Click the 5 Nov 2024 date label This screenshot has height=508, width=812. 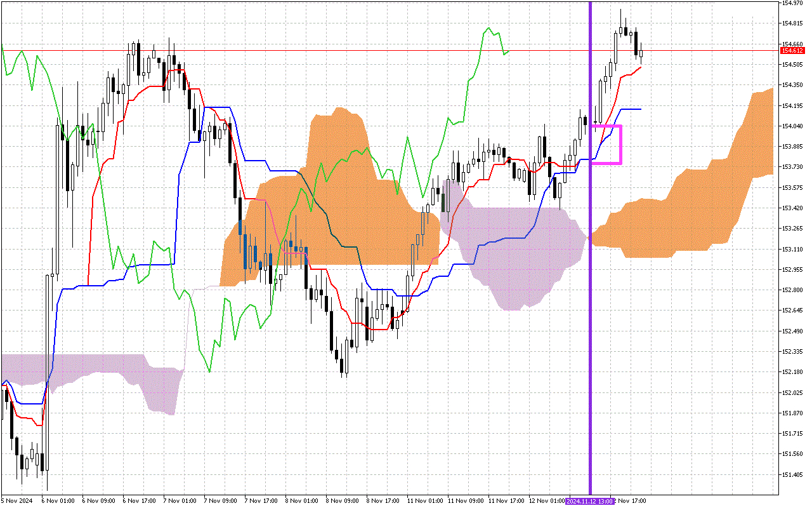16,501
